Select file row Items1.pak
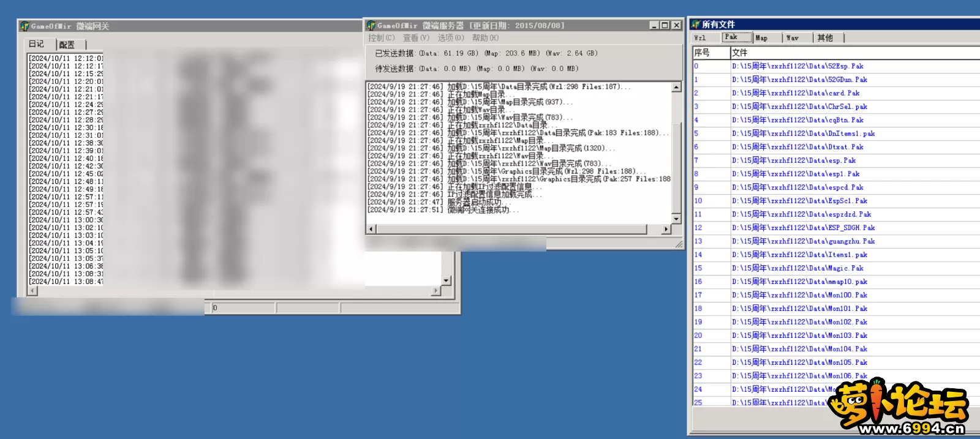Image resolution: width=980 pixels, height=439 pixels. 836,255
